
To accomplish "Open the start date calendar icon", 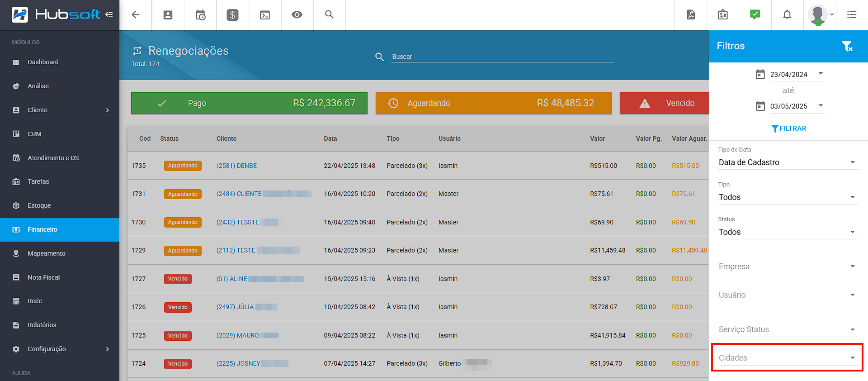I will click(x=760, y=74).
